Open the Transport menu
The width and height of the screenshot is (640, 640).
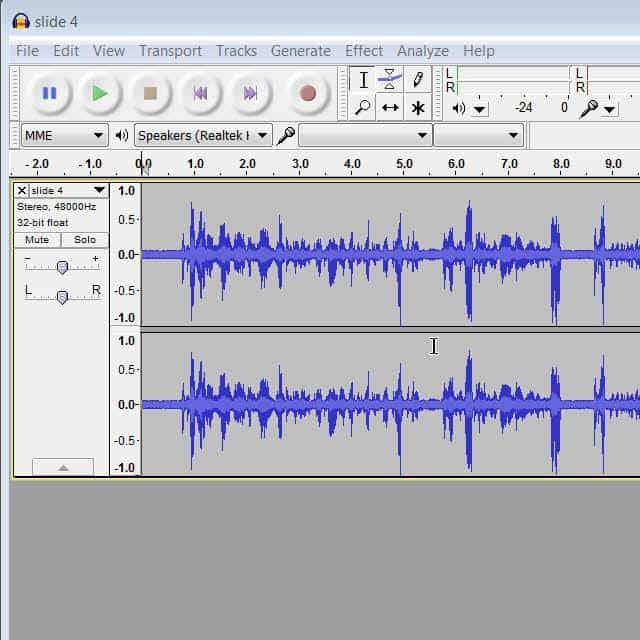click(170, 51)
